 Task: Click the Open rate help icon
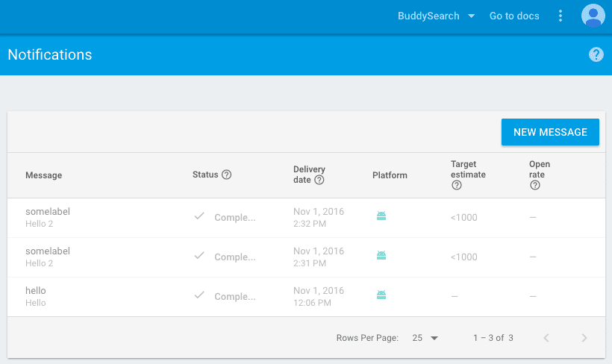534,186
